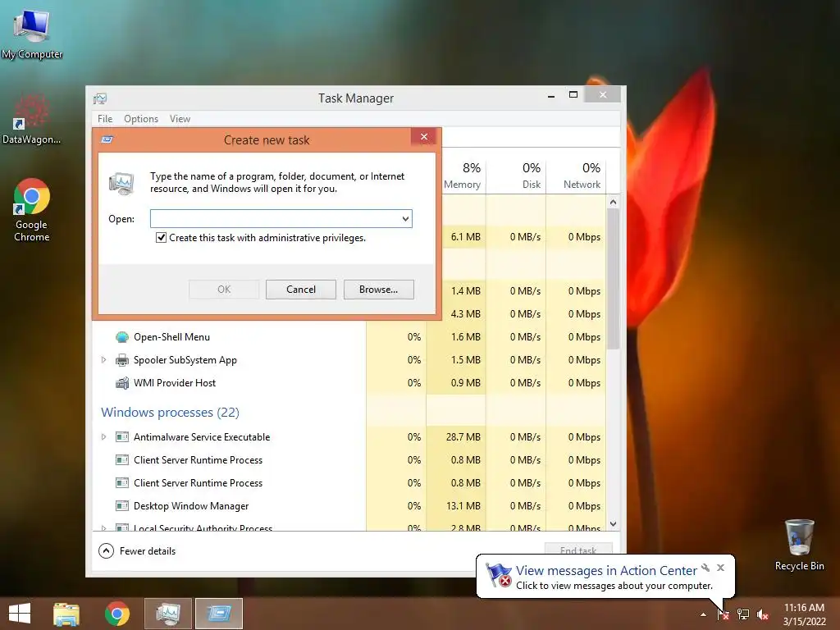Sort by Memory column header
Image resolution: width=840 pixels, height=630 pixels.
(462, 176)
